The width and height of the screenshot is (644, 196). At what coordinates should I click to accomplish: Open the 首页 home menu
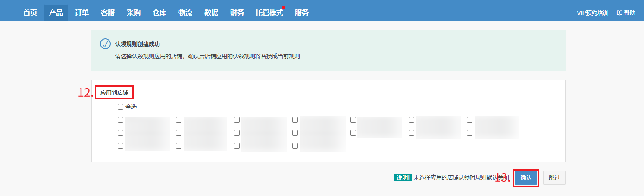[x=30, y=13]
